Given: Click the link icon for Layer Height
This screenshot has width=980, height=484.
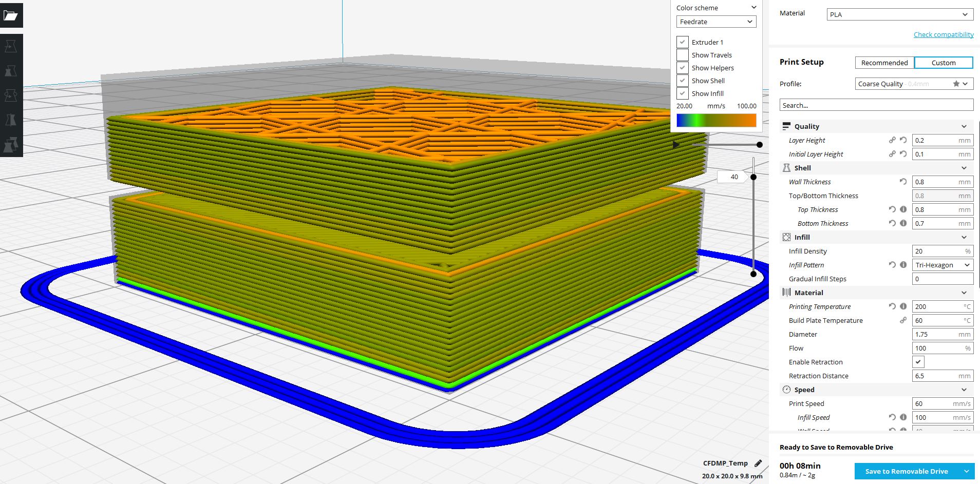Looking at the screenshot, I should coord(892,140).
